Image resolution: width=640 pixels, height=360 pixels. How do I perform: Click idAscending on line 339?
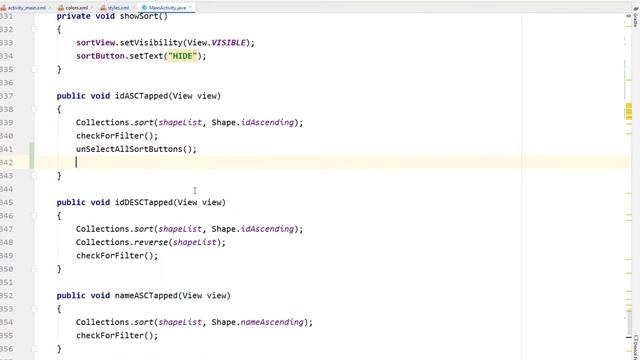pyautogui.click(x=267, y=122)
